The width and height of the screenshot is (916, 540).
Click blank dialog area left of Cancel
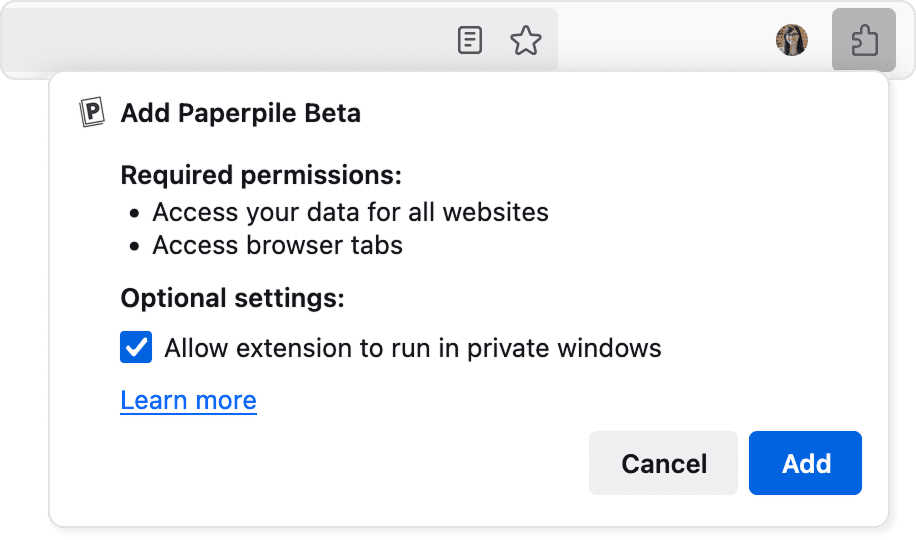(x=350, y=465)
